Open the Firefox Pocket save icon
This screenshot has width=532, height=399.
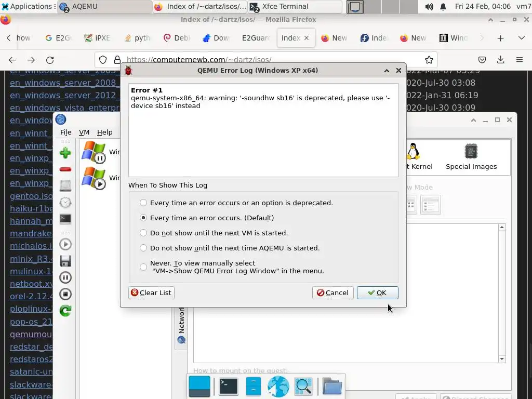482,60
